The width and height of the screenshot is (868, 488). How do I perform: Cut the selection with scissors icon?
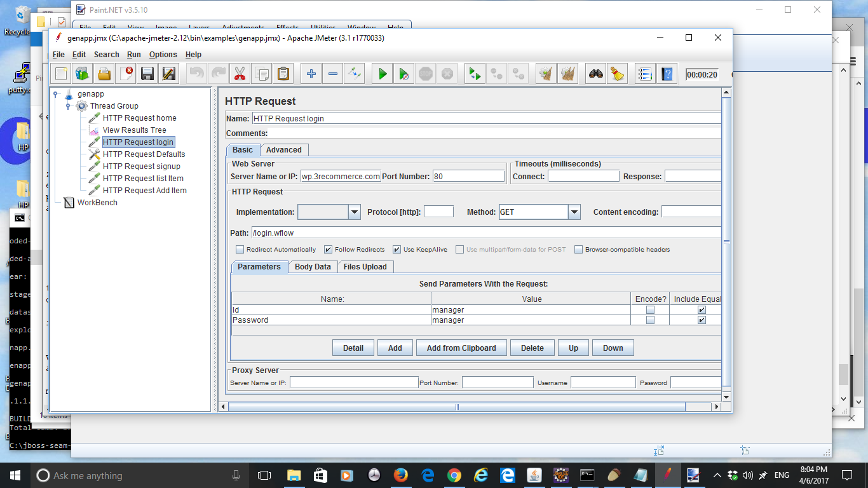(240, 74)
